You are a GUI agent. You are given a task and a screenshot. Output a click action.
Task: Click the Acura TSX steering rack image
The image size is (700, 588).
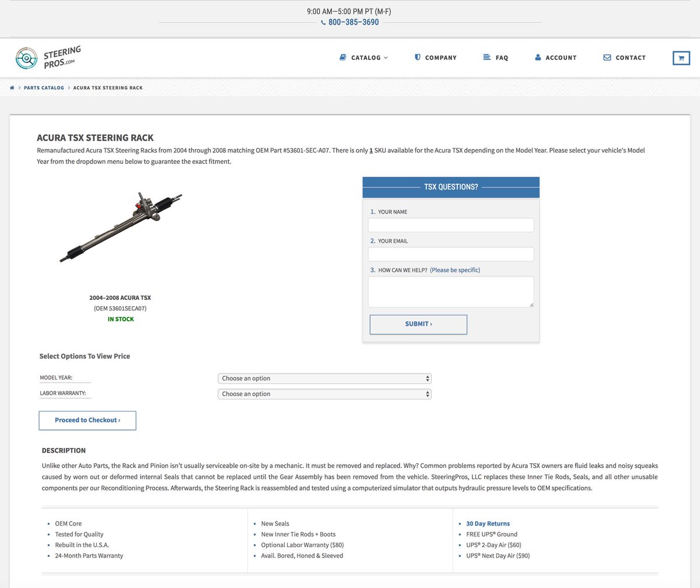120,227
